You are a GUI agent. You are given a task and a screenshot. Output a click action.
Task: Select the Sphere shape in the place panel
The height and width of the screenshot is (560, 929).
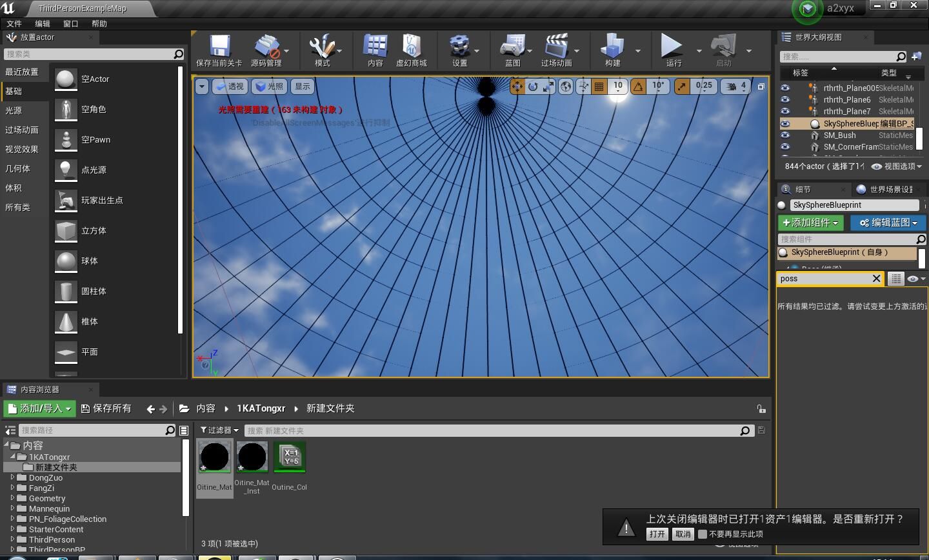click(66, 261)
